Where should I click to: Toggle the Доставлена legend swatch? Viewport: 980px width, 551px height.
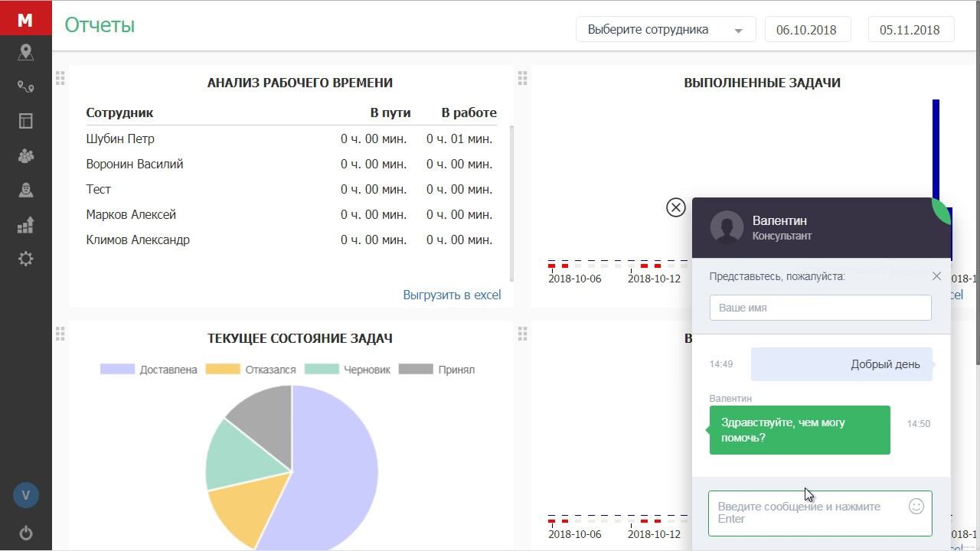117,369
